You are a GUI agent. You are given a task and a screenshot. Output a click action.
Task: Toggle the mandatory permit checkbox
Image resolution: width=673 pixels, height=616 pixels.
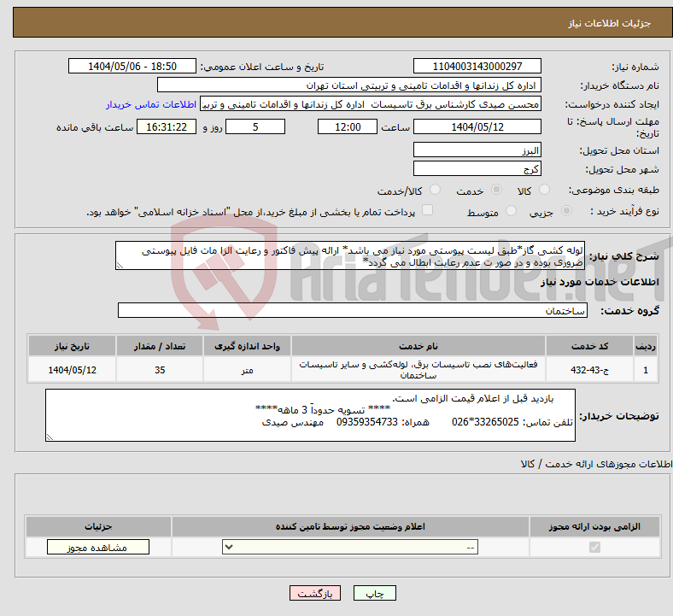click(594, 547)
